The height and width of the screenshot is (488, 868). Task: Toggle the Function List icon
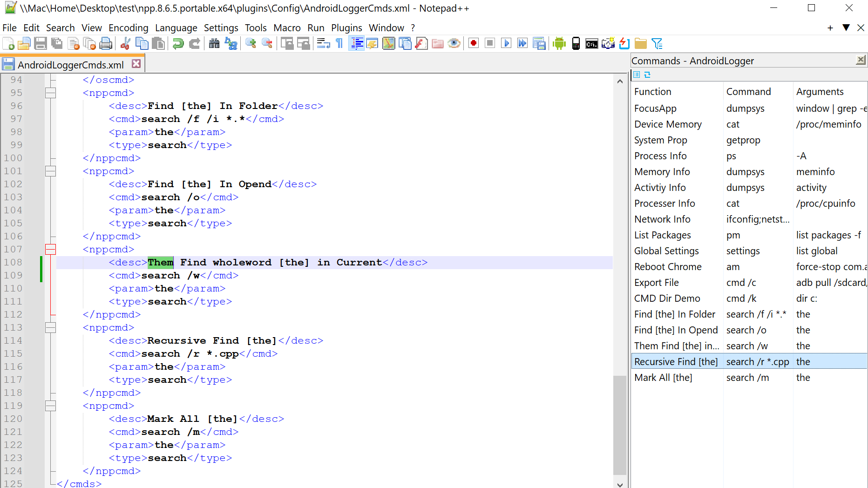click(421, 44)
